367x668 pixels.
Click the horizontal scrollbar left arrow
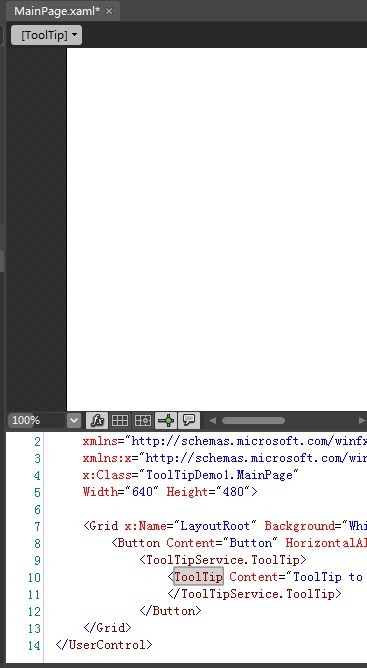pos(212,420)
